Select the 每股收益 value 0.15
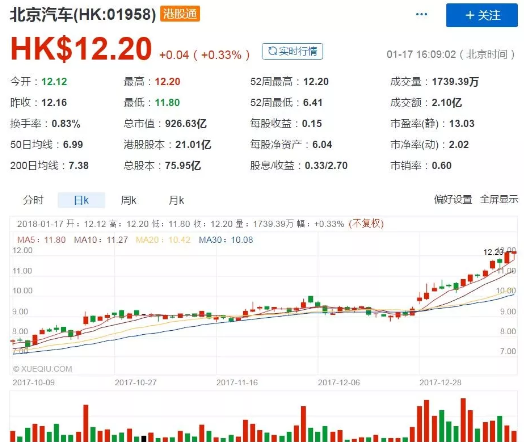The width and height of the screenshot is (524, 442). (312, 124)
